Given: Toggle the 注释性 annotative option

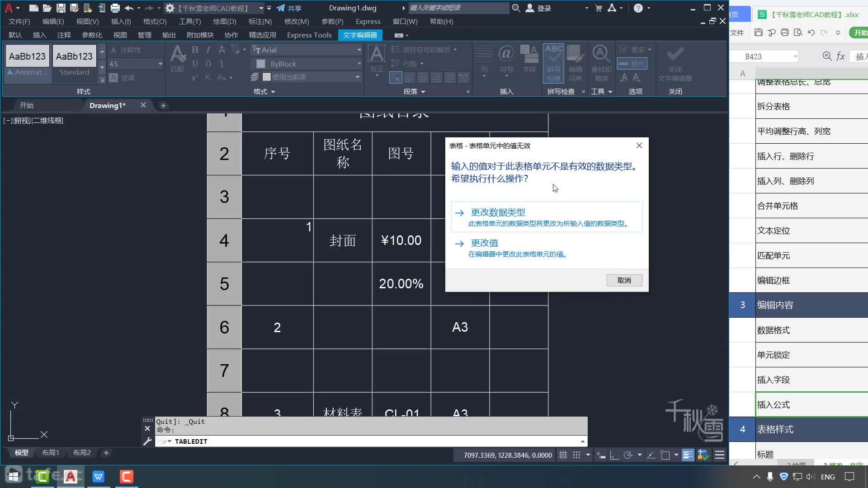Looking at the screenshot, I should click(126, 50).
